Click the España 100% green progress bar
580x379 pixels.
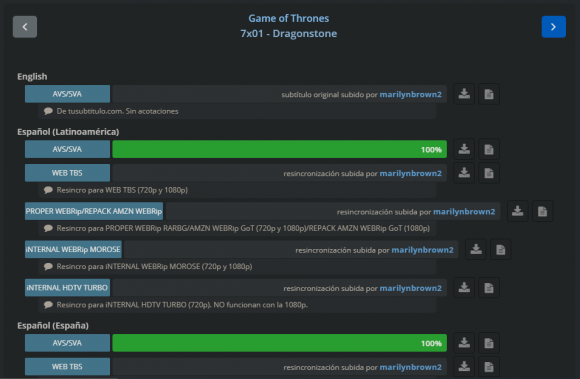tap(280, 343)
